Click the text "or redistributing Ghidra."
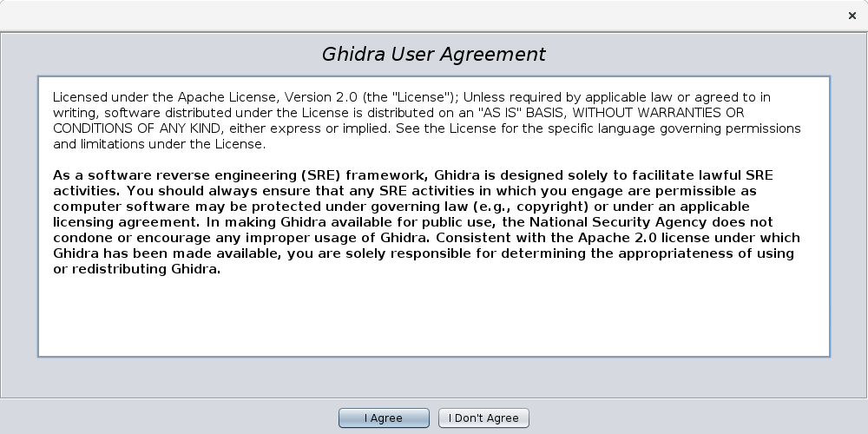 [x=136, y=268]
